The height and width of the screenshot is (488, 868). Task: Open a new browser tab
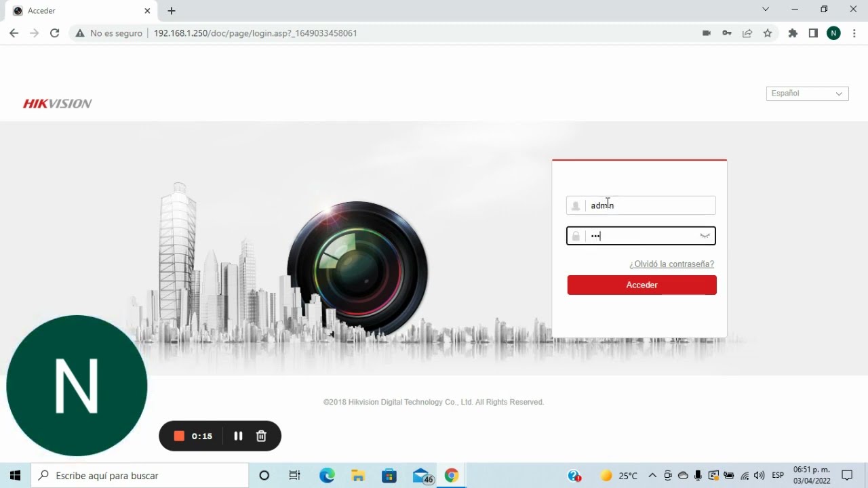[172, 11]
